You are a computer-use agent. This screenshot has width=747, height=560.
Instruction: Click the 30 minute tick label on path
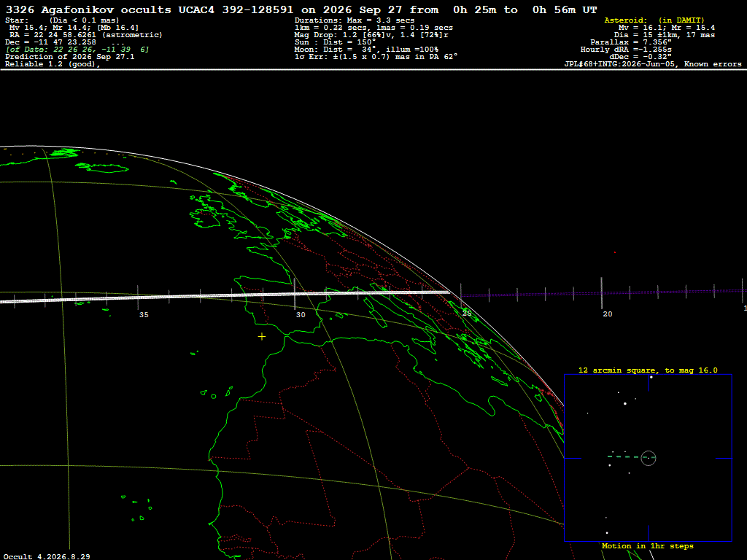301,315
